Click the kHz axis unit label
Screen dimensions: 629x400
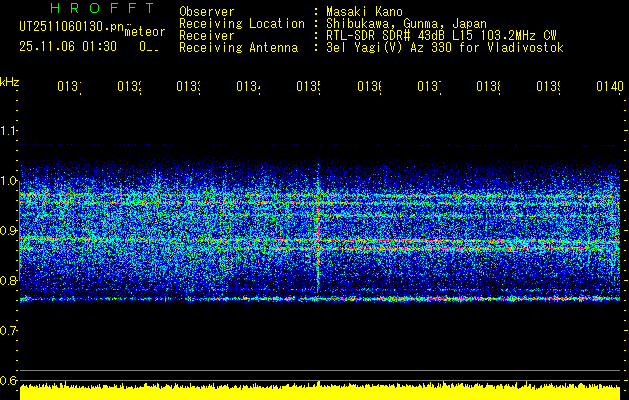pos(10,83)
